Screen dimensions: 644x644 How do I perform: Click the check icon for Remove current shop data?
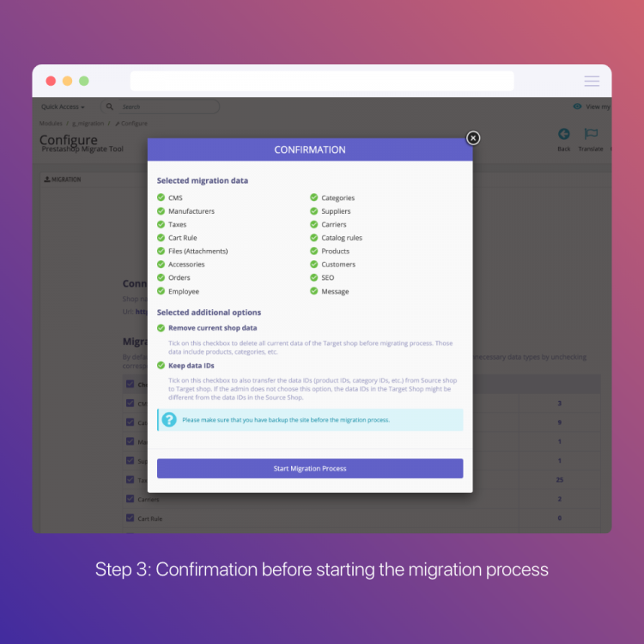click(161, 328)
